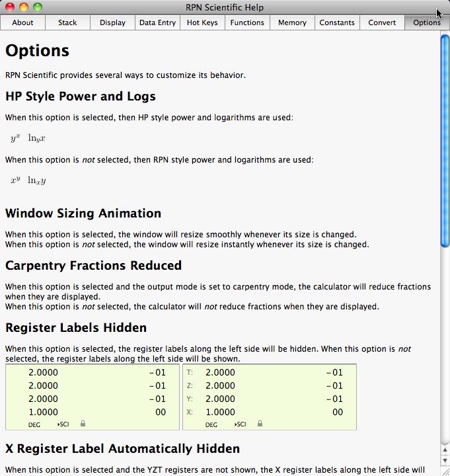Click the lock icon in the left display image
Screen dimensions: 450x476
(83, 424)
